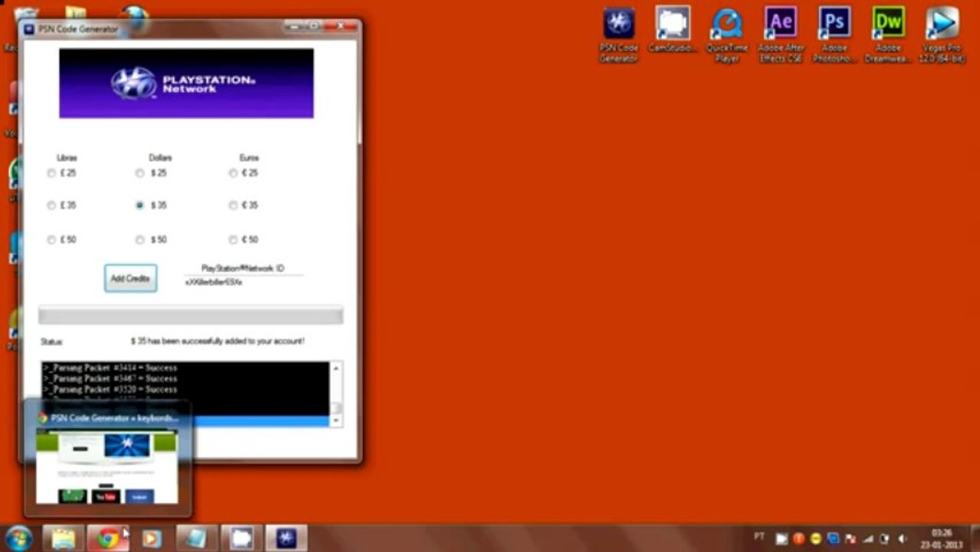This screenshot has height=552, width=980.
Task: Click the volume icon in system tray
Action: (902, 539)
